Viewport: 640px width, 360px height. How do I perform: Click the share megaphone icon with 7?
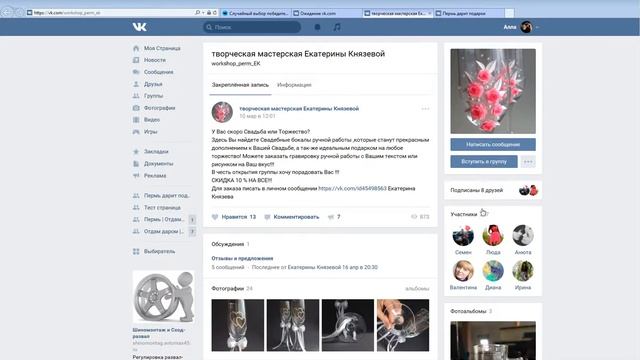(x=331, y=217)
